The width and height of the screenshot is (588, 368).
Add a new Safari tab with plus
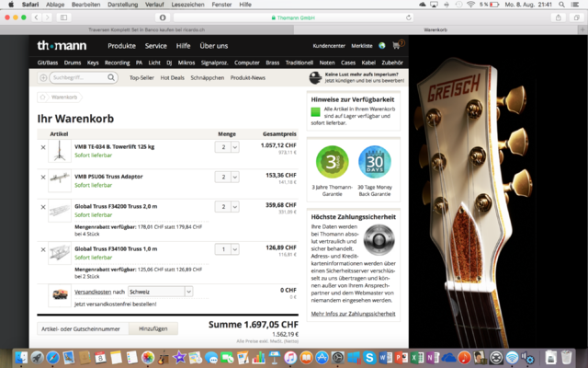[x=582, y=29]
